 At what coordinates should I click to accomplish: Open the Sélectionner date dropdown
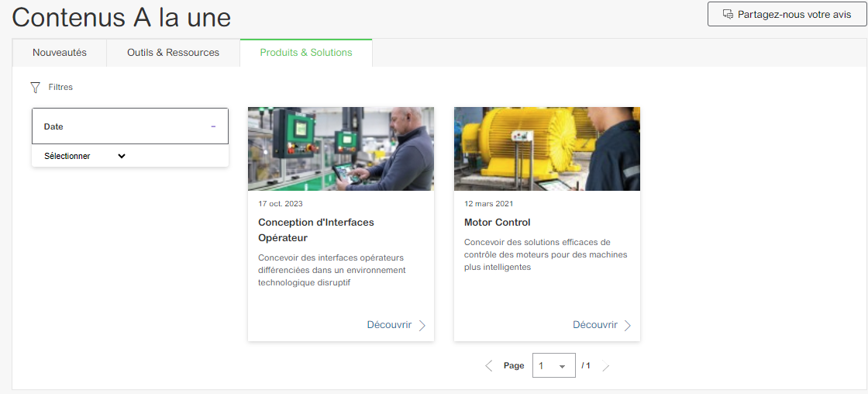(x=84, y=156)
